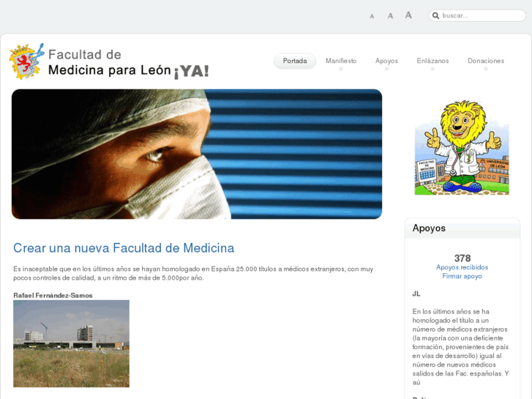Click the Apoyos recibidos link

click(462, 267)
